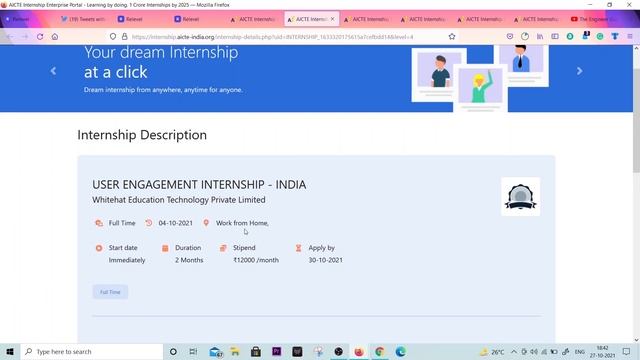Image resolution: width=640 pixels, height=360 pixels.
Task: Click the Duration calendar icon
Action: point(165,248)
